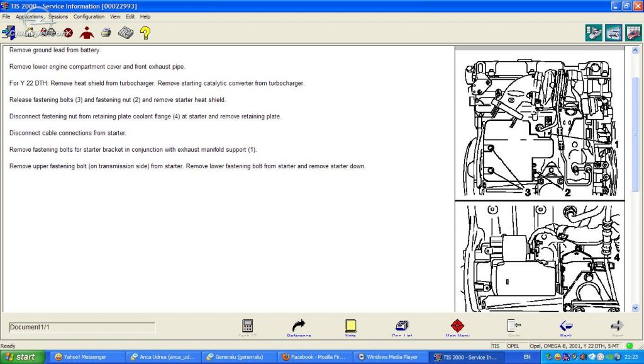Click the scroll down arrow of document scrollbar
Image resolution: width=644 pixels, height=364 pixels.
pos(635,308)
